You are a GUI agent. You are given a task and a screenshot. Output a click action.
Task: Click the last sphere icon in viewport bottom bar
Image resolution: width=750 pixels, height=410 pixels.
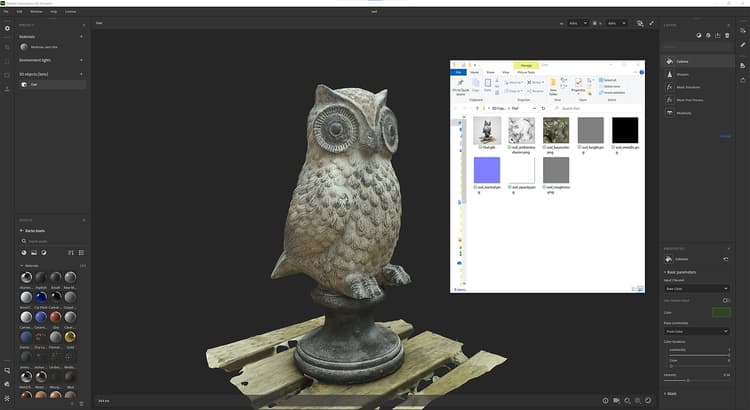coord(648,400)
